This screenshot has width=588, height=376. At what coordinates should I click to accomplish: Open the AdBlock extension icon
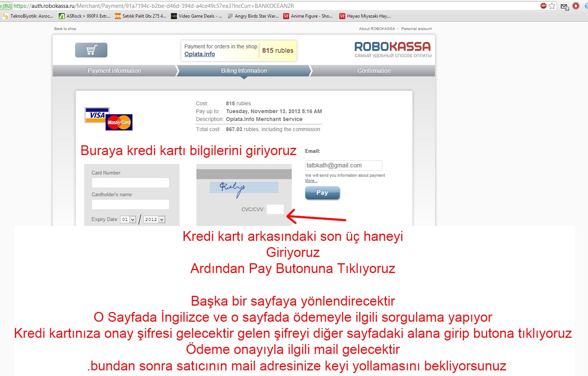pos(543,6)
